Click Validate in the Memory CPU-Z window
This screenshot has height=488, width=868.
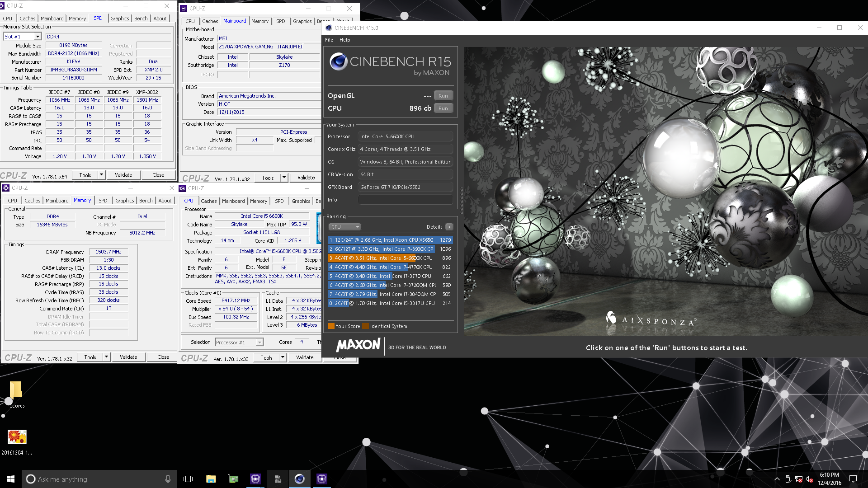128,357
